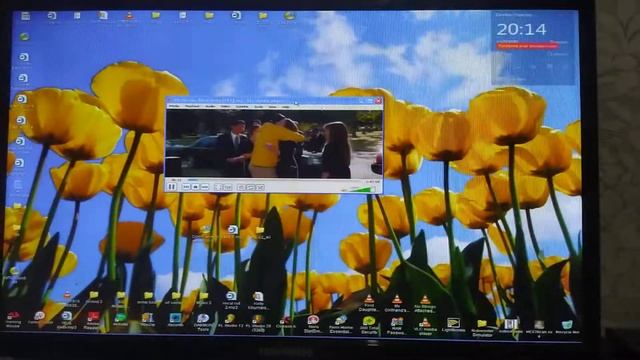
Task: Click total time label in VLC
Action: click(373, 181)
